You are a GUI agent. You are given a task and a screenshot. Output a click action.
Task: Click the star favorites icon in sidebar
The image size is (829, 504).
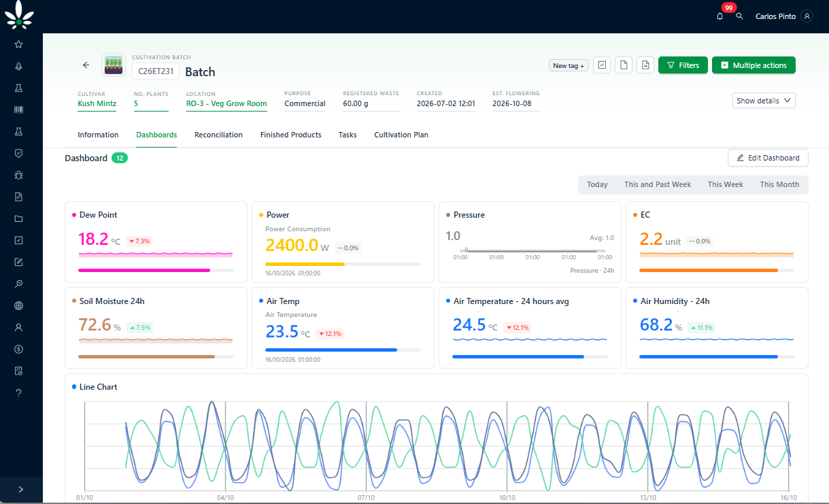pos(18,44)
